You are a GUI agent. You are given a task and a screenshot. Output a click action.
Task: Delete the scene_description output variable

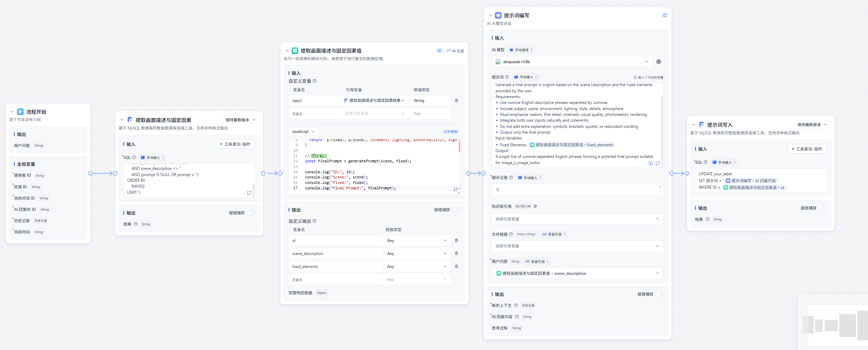click(456, 254)
